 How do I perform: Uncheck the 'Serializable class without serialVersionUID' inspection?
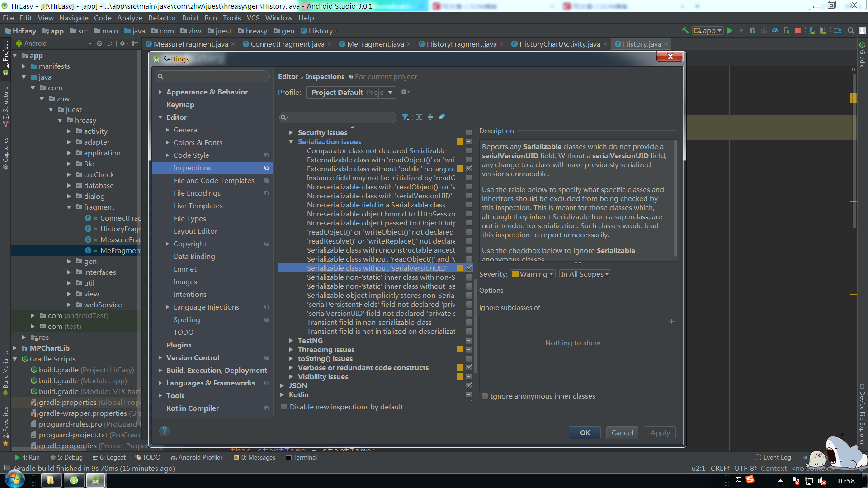point(469,268)
